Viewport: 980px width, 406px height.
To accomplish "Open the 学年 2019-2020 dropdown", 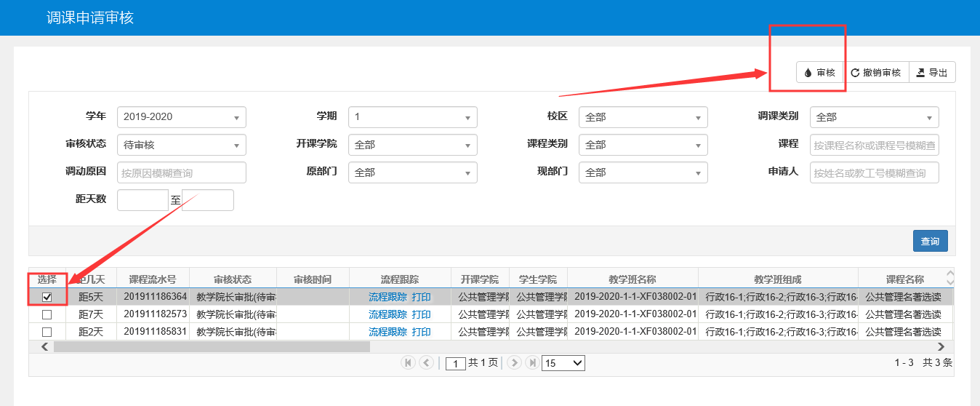I will [181, 117].
